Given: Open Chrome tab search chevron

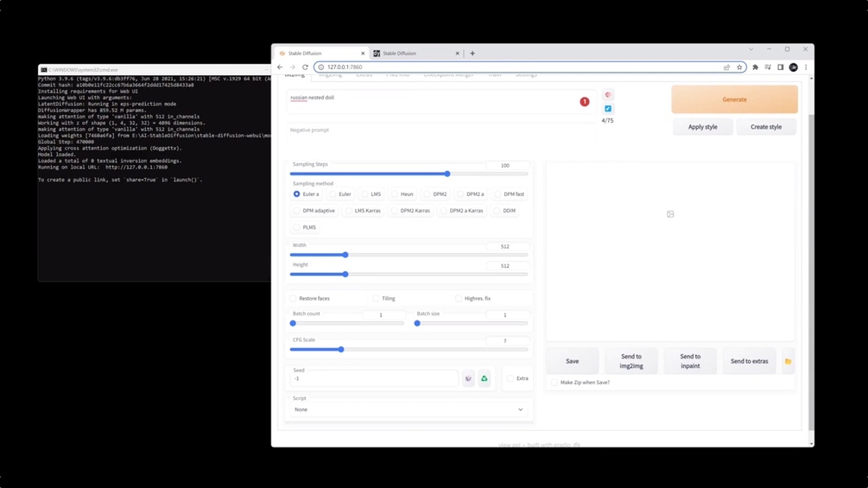Looking at the screenshot, I should pos(751,49).
